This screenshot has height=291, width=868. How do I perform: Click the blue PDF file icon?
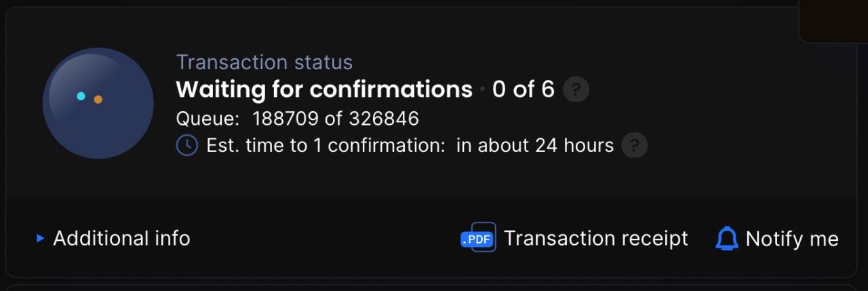pos(478,237)
